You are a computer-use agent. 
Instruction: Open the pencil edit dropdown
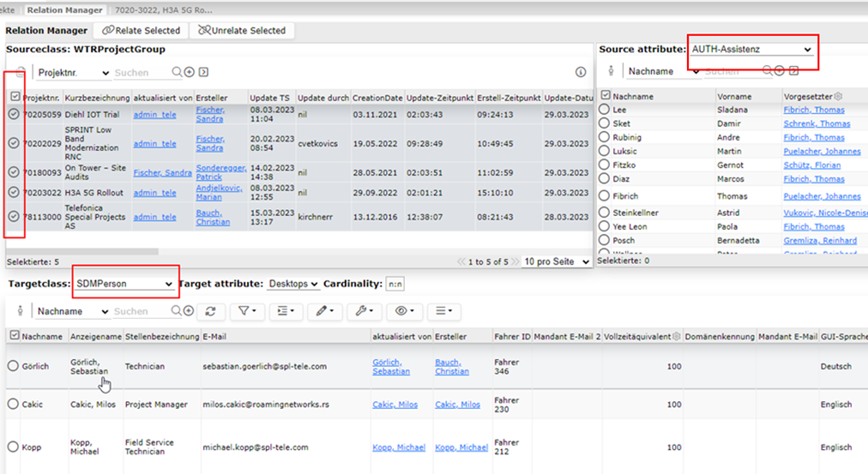tap(324, 311)
